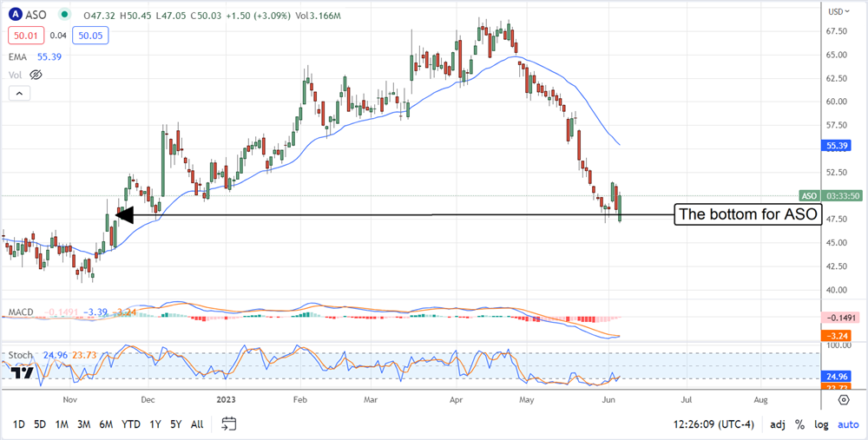
Task: Toggle the auto scale option
Action: (x=847, y=425)
